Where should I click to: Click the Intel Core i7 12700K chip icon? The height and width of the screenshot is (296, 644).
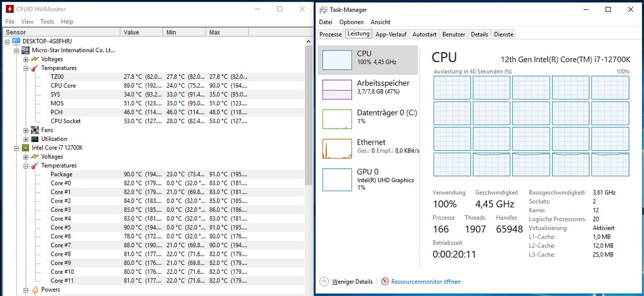(x=25, y=147)
